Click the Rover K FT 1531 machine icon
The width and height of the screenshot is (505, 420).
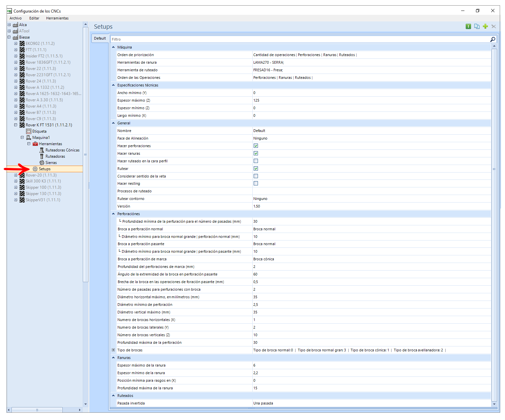(22, 125)
